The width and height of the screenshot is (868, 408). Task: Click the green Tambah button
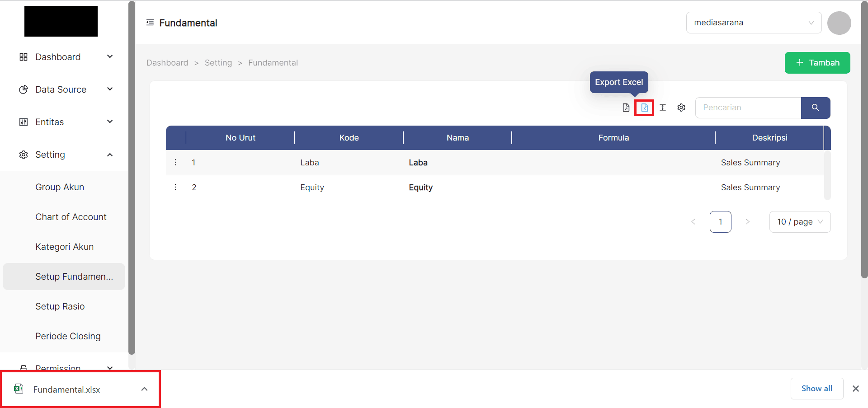tap(817, 62)
